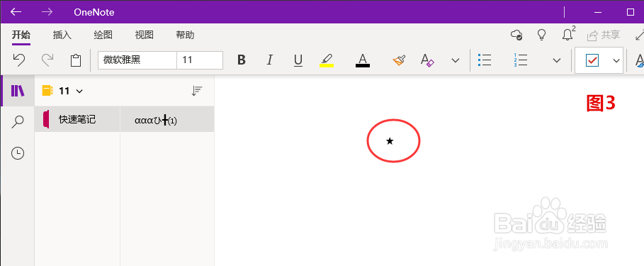Go forward with the right arrow

[47, 12]
